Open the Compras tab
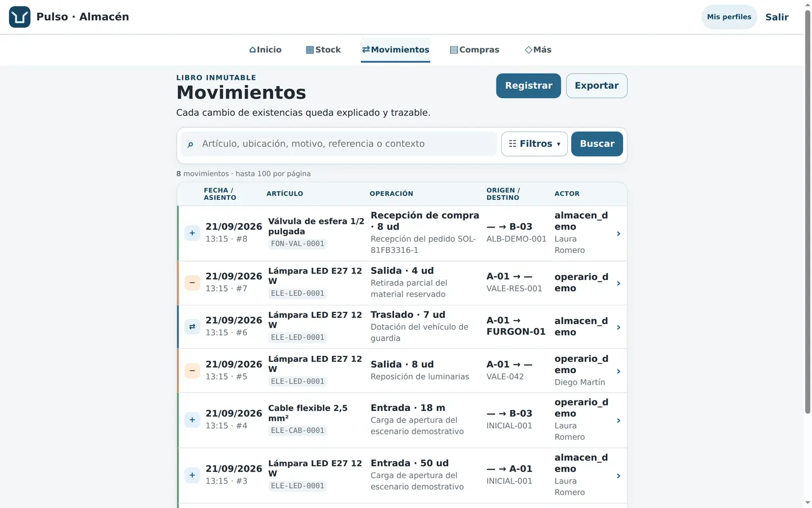The image size is (812, 508). coord(475,50)
